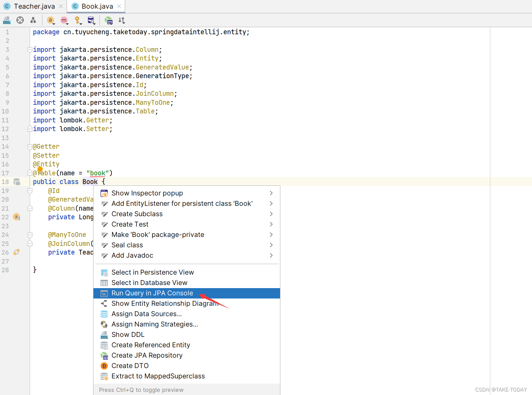Expand submenu arrow for Create Subclass
Viewport: 532px width, 395px height.
[x=271, y=214]
